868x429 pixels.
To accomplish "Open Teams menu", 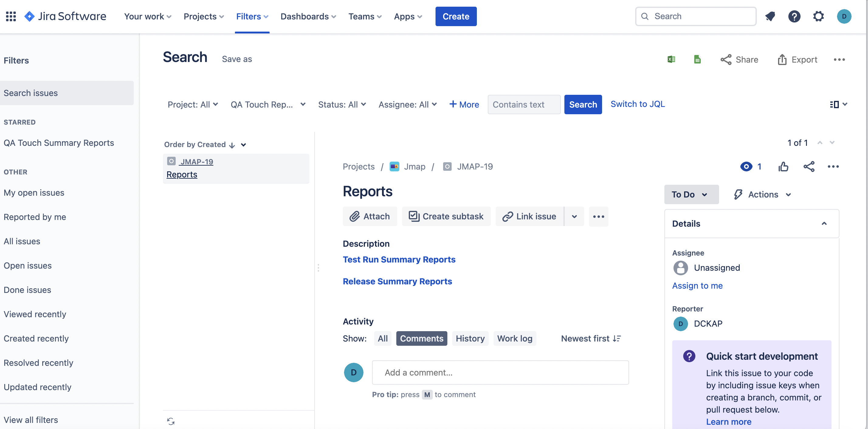I will pyautogui.click(x=365, y=16).
